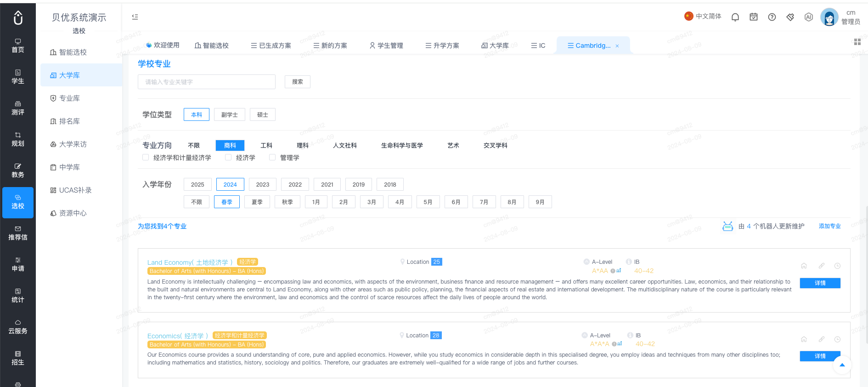The image size is (868, 387).
Task: Check the 管理学 checkbox
Action: click(x=272, y=157)
